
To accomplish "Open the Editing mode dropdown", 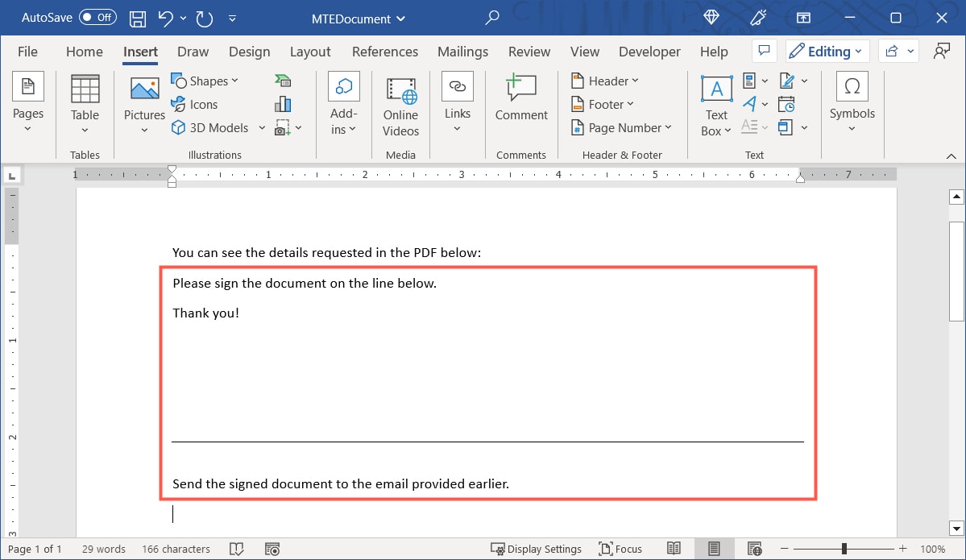I will pyautogui.click(x=827, y=51).
